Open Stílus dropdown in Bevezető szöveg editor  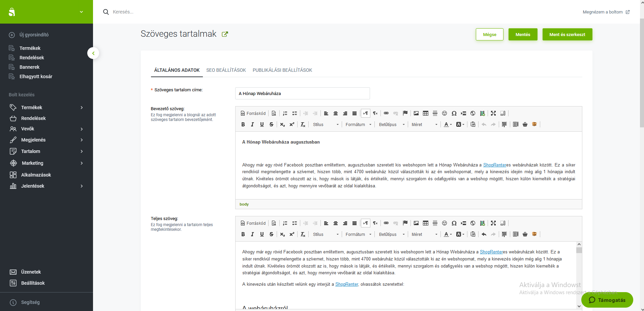point(325,124)
